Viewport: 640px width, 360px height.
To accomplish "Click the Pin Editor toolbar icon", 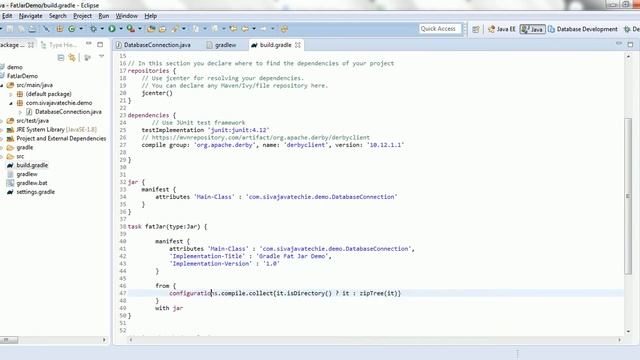I will pyautogui.click(x=284, y=29).
